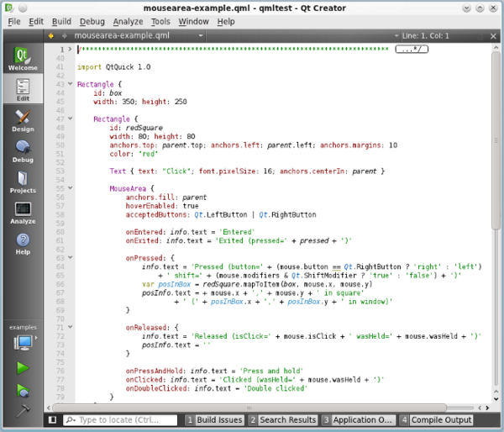Open the Design mode

[x=23, y=122]
